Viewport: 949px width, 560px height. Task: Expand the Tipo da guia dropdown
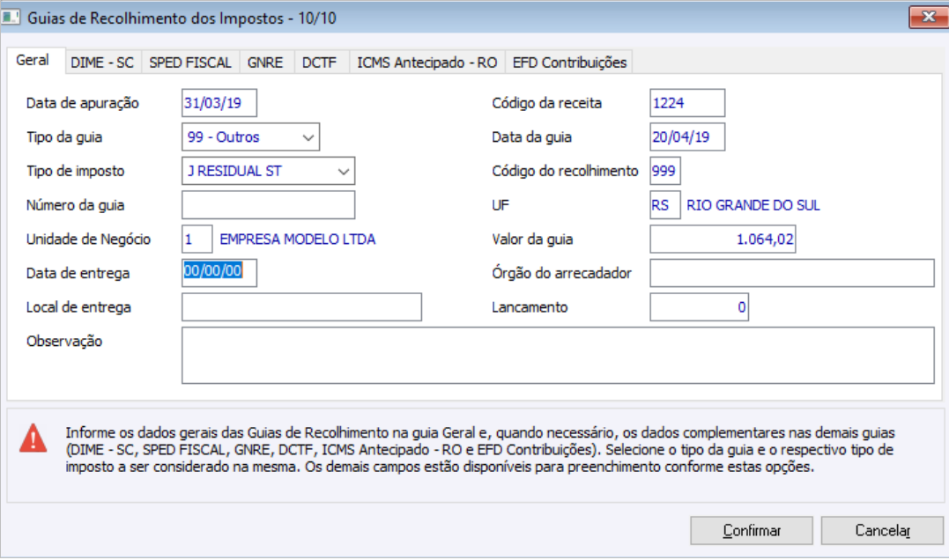[308, 137]
